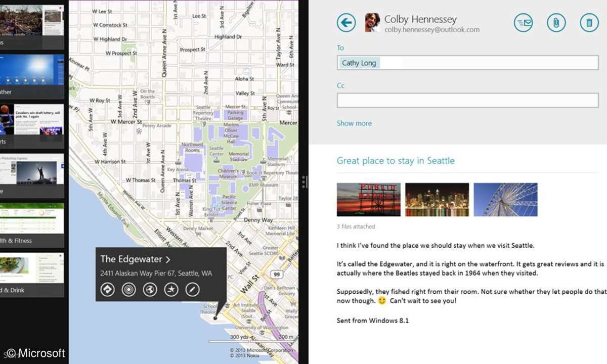Viewport: 607px width, 364px height.
Task: Open the Public Market attachment photo
Action: click(369, 200)
